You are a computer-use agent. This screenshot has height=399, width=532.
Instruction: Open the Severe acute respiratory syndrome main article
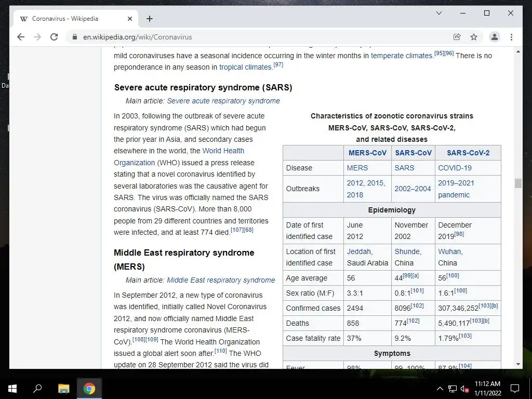tap(223, 101)
